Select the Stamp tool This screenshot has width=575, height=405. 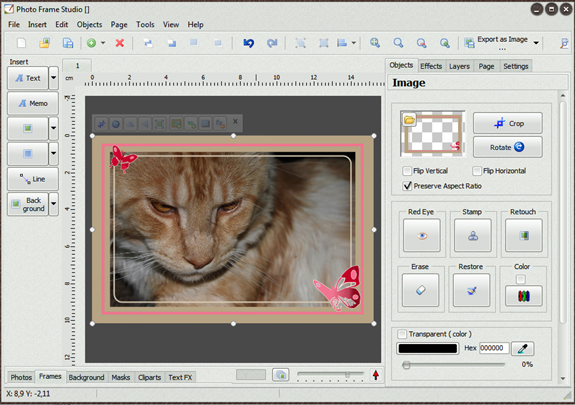point(473,236)
